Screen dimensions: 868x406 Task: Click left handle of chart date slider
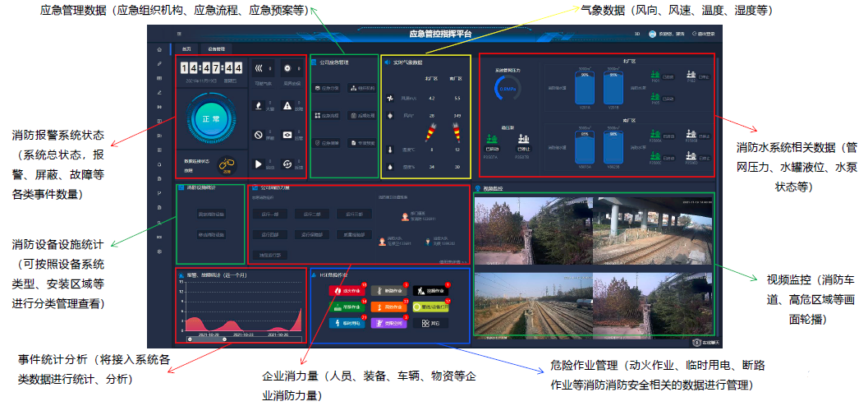click(x=189, y=339)
